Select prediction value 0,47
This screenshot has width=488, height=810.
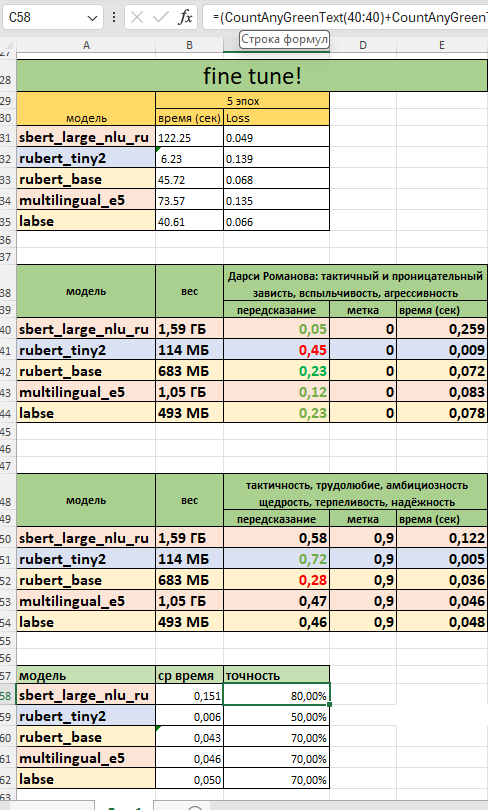[x=276, y=601]
